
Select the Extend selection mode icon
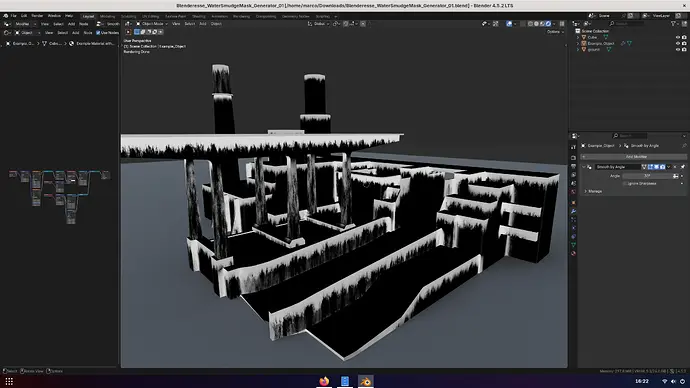[143, 32]
